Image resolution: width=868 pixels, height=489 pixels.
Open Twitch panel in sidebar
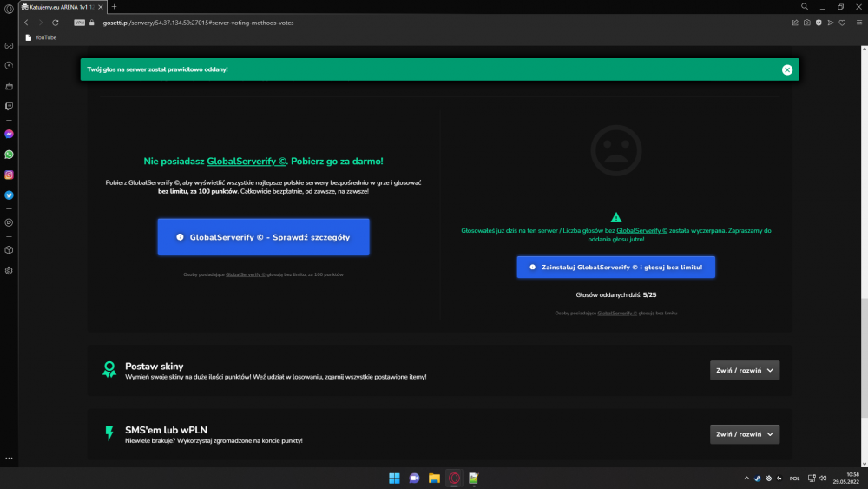coord(9,106)
